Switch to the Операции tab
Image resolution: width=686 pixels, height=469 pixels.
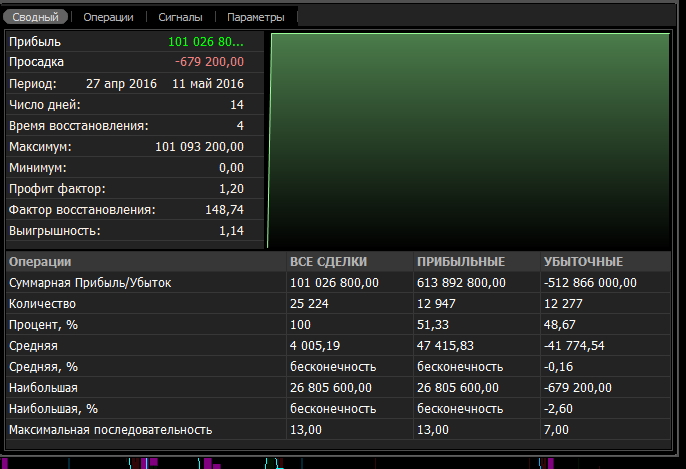[108, 17]
